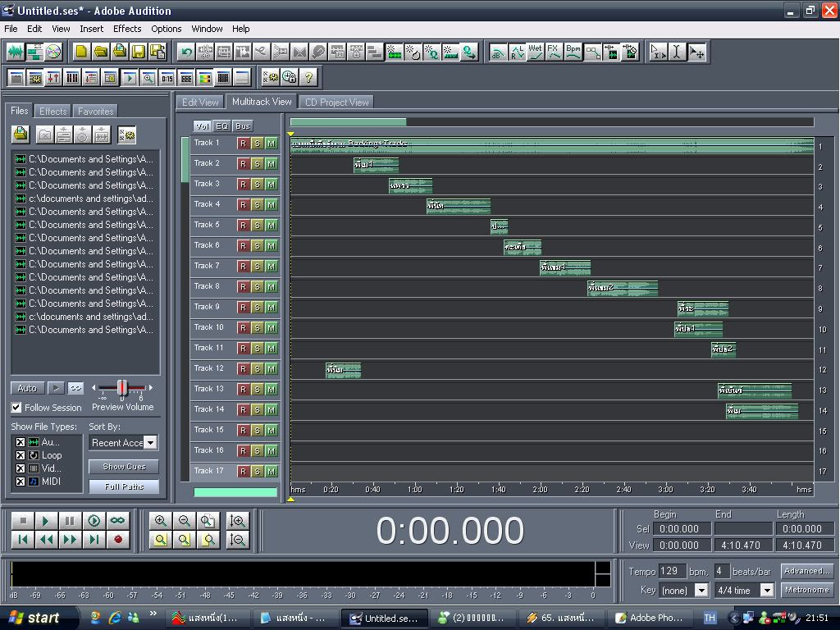
Task: Toggle the Bpm tempo envelope icon
Action: click(573, 52)
